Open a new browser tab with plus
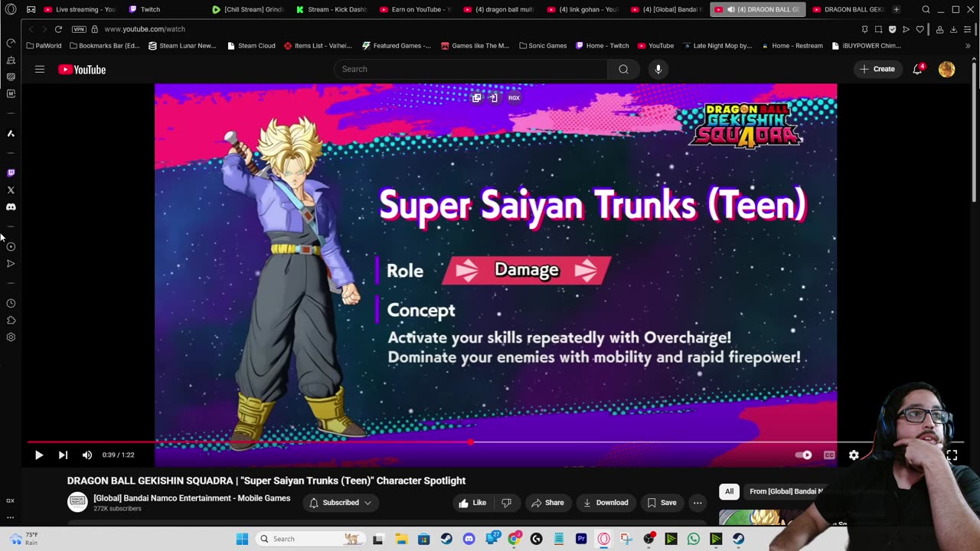 tap(897, 9)
